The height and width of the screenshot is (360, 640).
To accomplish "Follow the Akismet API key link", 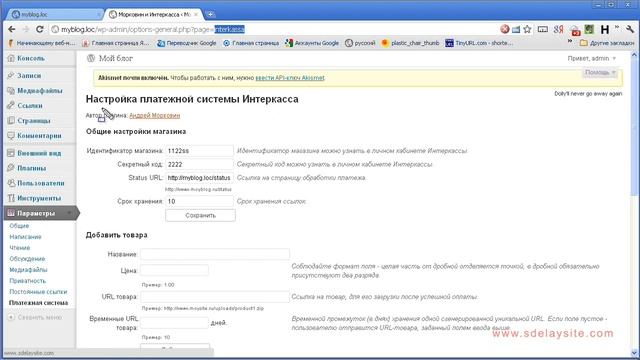I will click(x=290, y=78).
